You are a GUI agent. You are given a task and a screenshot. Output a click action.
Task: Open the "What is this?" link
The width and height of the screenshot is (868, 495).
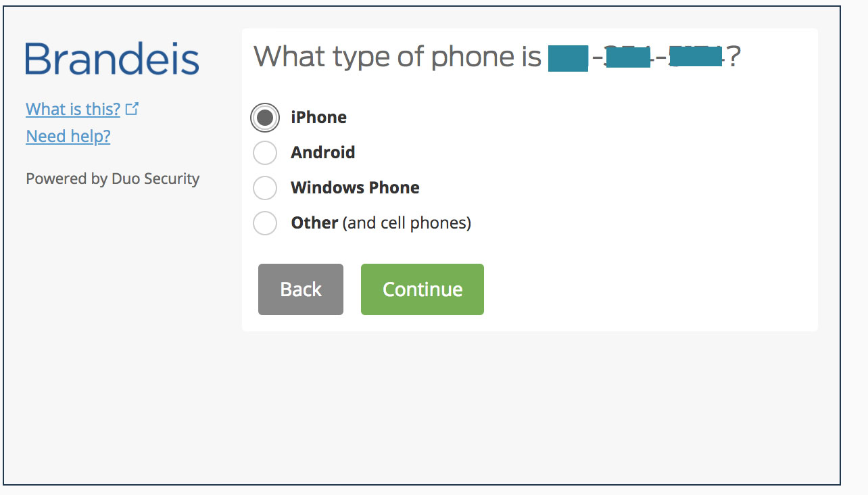click(x=73, y=109)
